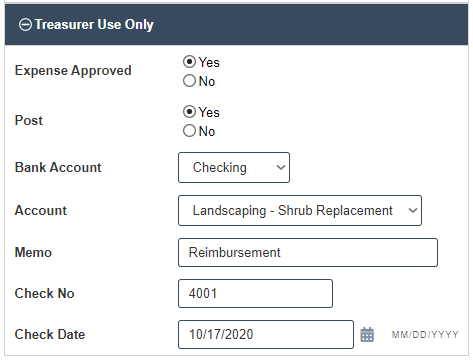
Task: Click the Treasurer Use Only header title
Action: point(94,25)
